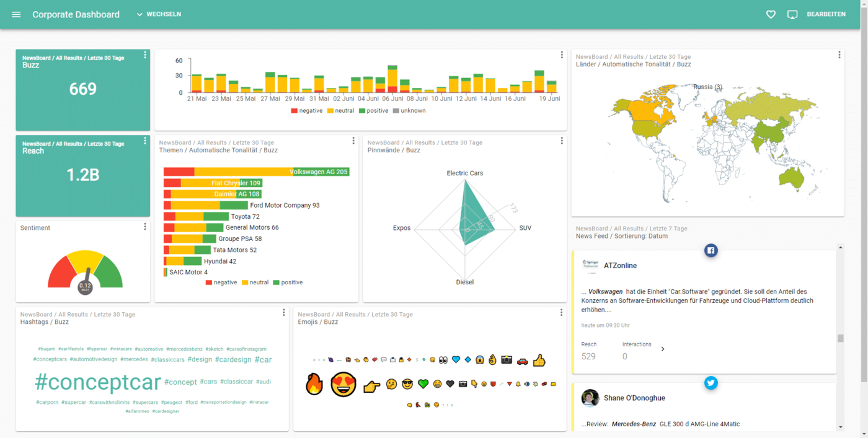Image resolution: width=868 pixels, height=438 pixels.
Task: Click the blue heart emoji
Action: tap(456, 360)
